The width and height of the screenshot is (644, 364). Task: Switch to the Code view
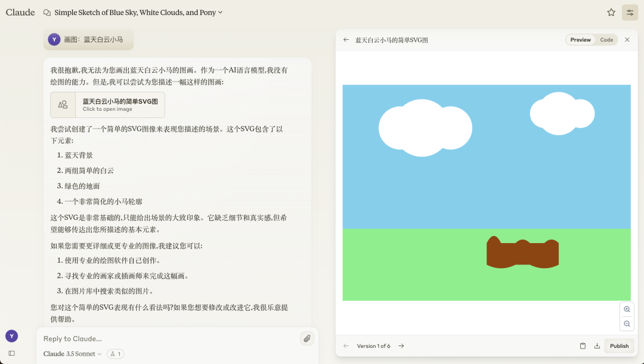click(606, 39)
